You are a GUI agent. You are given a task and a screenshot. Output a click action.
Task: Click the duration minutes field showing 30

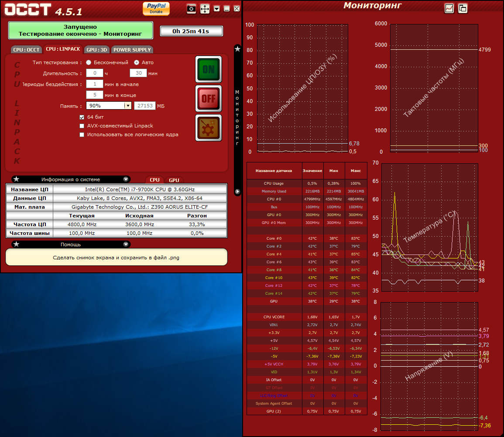[138, 73]
